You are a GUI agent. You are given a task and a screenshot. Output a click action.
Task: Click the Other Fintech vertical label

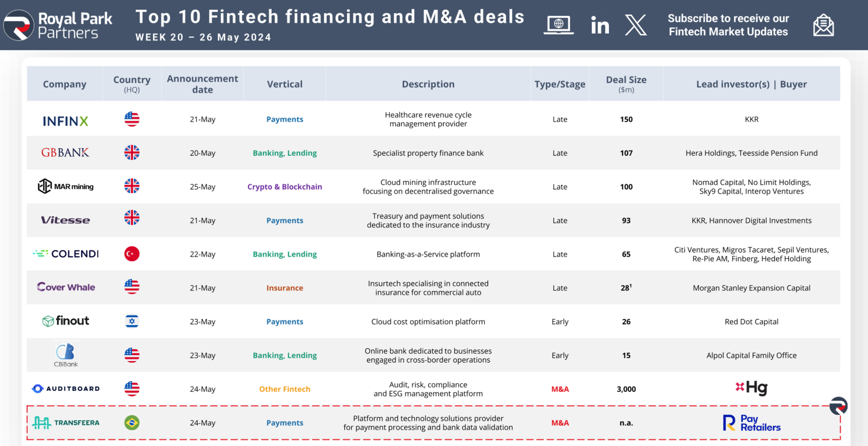coord(285,389)
